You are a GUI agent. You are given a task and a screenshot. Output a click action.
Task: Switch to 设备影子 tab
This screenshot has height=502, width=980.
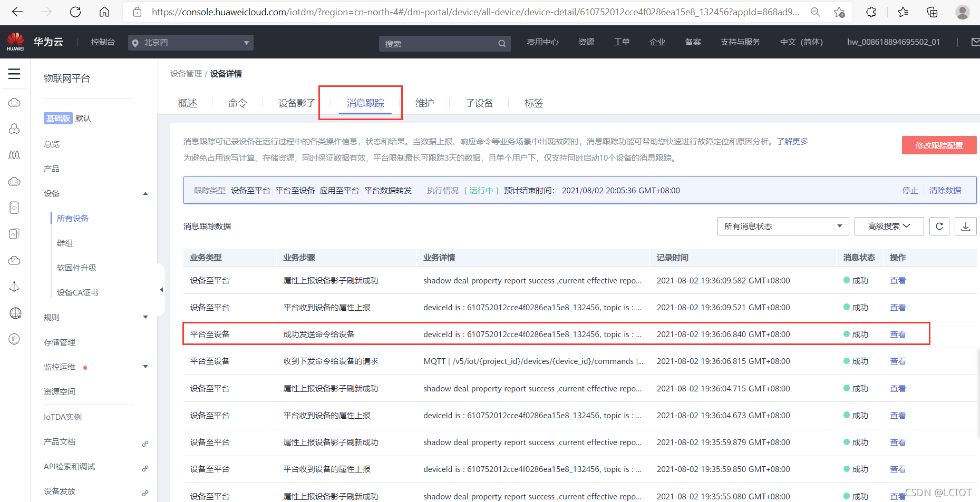297,103
